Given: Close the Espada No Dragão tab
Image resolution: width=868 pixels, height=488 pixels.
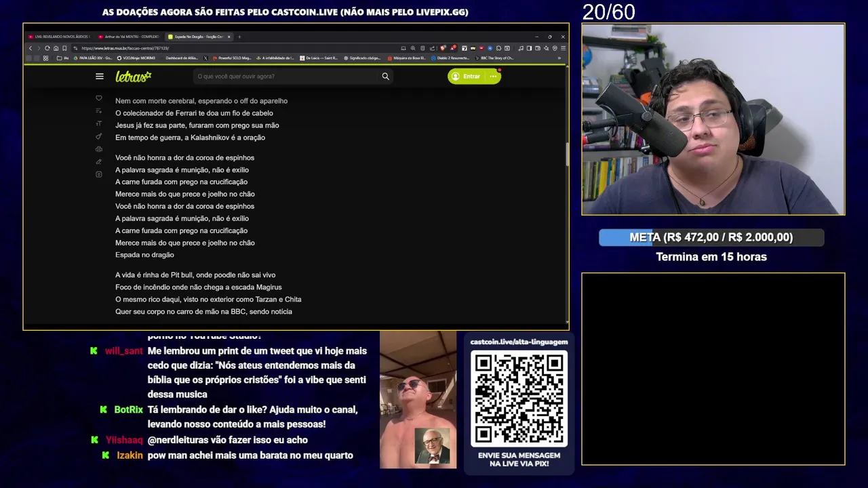Looking at the screenshot, I should tap(229, 37).
